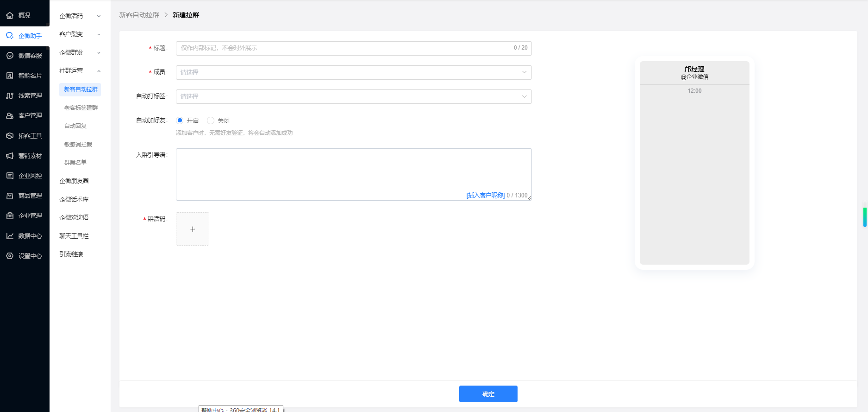
Task: Click the 设置中心 gear icon
Action: click(x=10, y=256)
